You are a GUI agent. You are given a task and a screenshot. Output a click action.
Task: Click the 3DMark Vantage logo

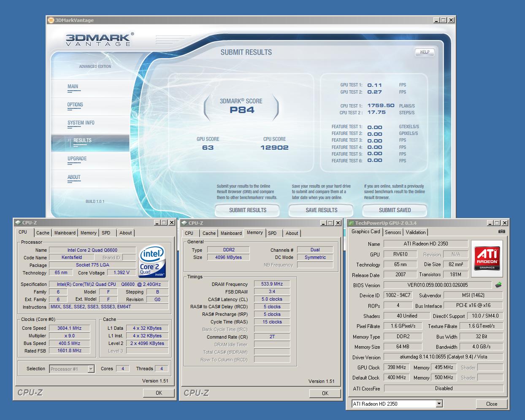tap(100, 39)
